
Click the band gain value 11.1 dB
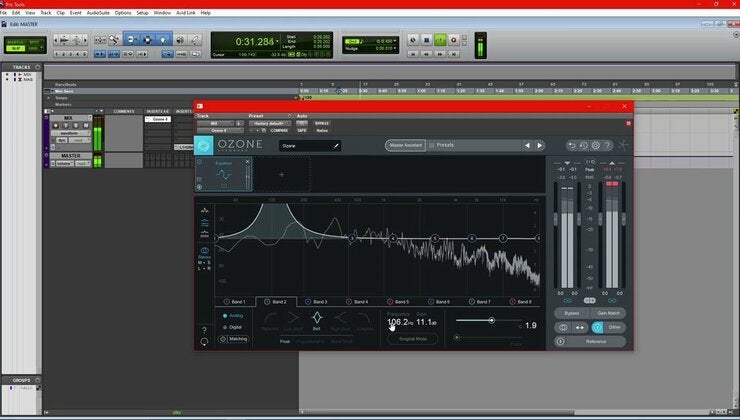point(426,322)
